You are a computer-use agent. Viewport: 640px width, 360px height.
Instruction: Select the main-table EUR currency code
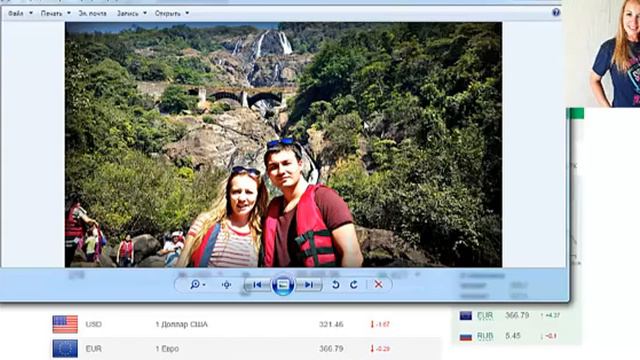pos(93,349)
